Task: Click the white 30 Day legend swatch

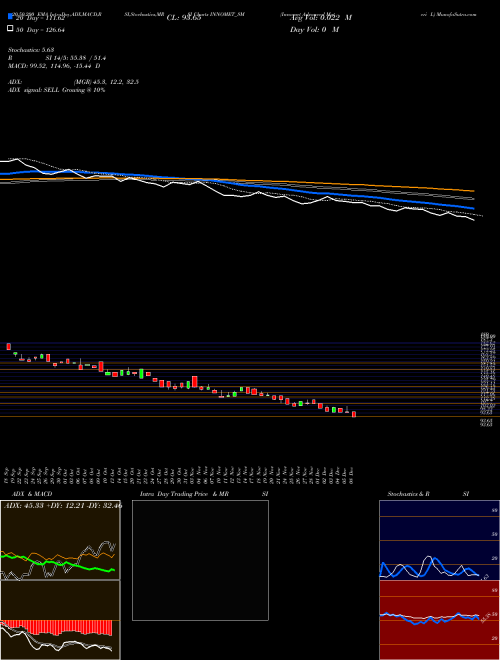Action: [x=10, y=29]
